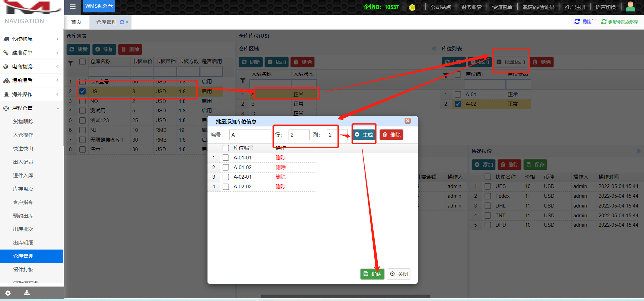The height and width of the screenshot is (301, 644).
Task: Check the UPS courier row checkbox
Action: [x=488, y=186]
